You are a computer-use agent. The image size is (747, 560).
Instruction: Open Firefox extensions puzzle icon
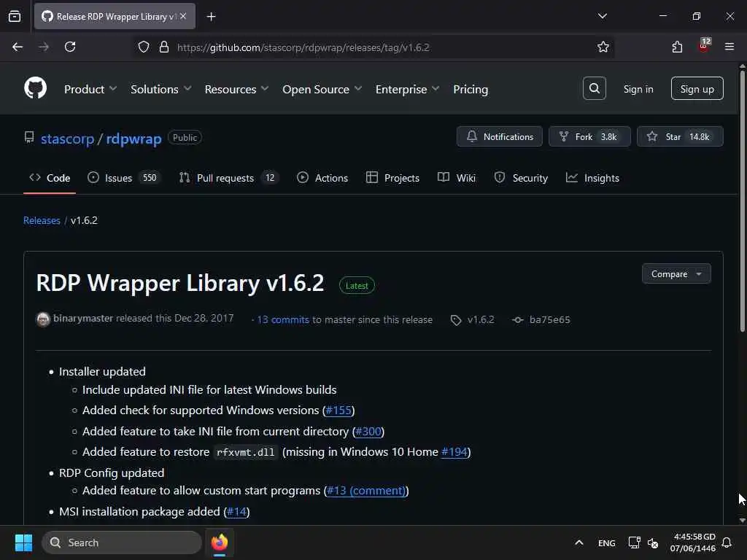point(677,47)
